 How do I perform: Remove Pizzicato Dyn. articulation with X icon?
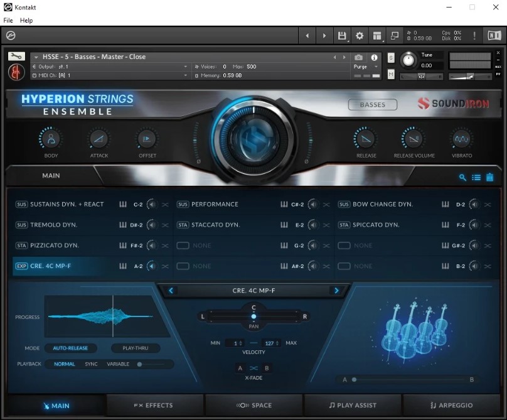pyautogui.click(x=165, y=245)
